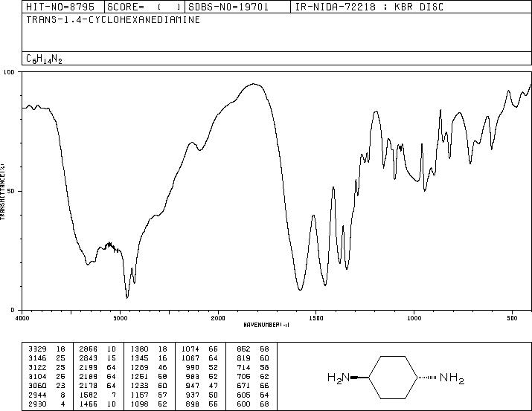Image resolution: width=532 pixels, height=411 pixels.
Task: Select peak table entry 819
Action: point(243,357)
